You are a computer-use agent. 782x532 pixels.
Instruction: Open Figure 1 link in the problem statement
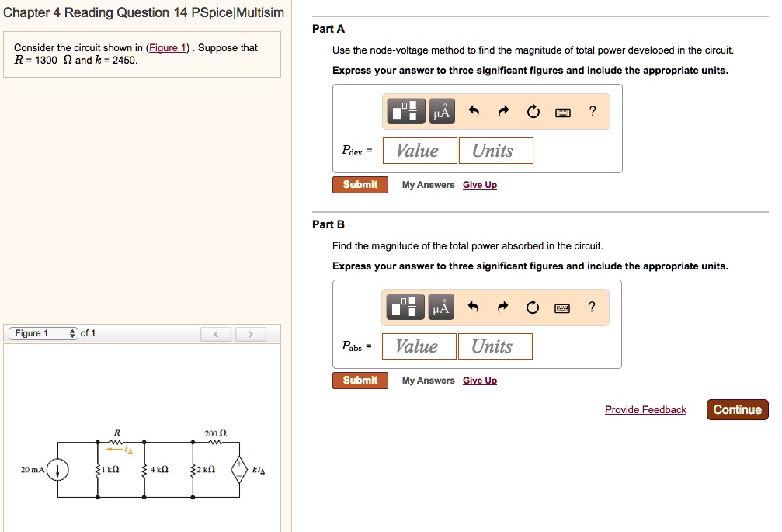[x=167, y=47]
